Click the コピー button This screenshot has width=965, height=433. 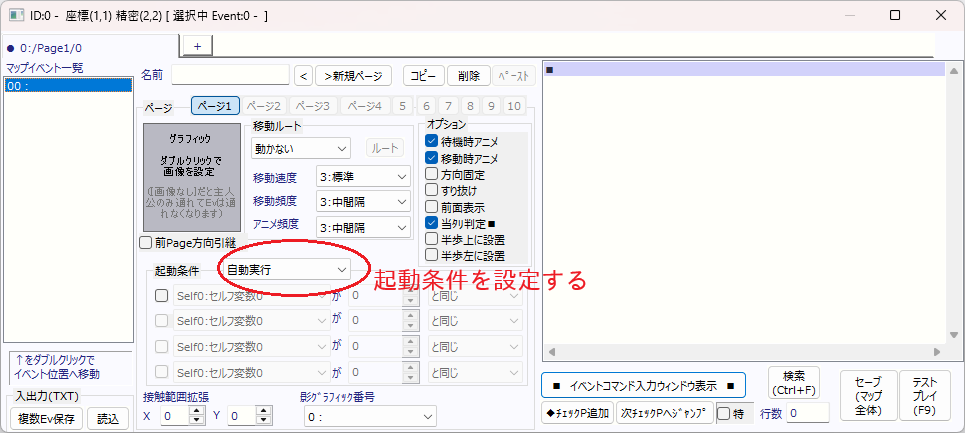423,76
